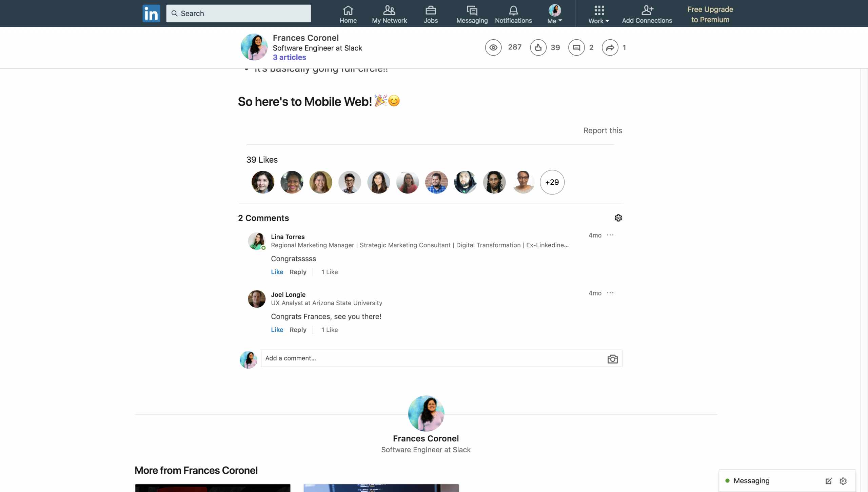The image size is (868, 492).
Task: Click the article like thumbs-up icon
Action: tap(538, 47)
